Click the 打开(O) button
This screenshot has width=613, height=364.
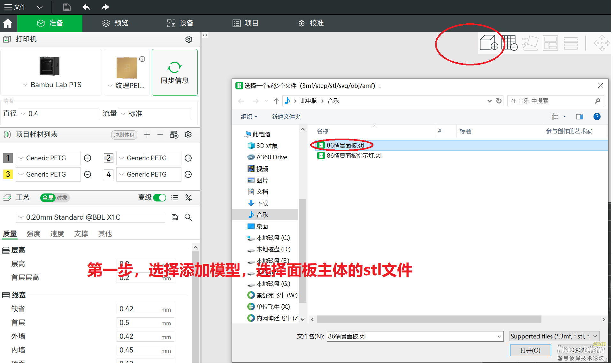[x=530, y=350]
